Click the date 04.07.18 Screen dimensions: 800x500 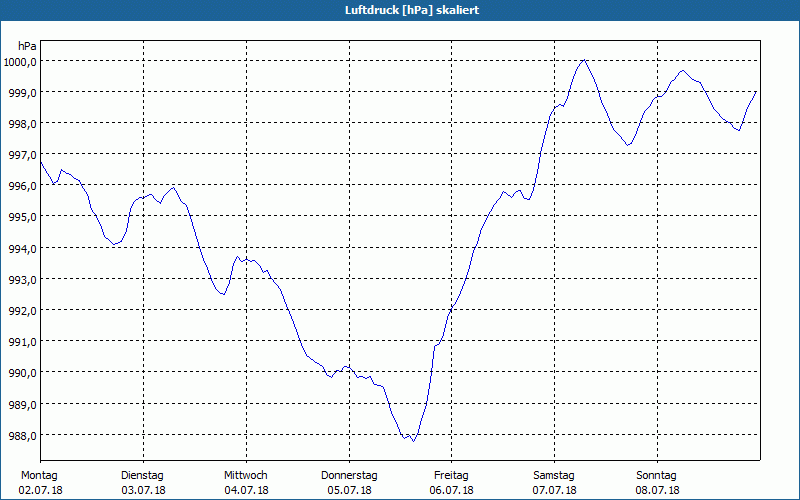tap(246, 490)
